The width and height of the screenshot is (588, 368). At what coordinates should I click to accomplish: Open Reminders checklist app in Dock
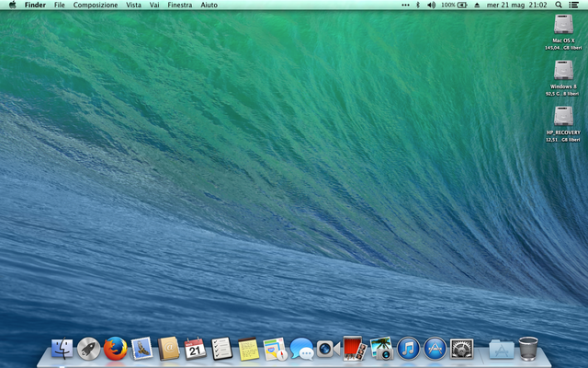click(221, 349)
